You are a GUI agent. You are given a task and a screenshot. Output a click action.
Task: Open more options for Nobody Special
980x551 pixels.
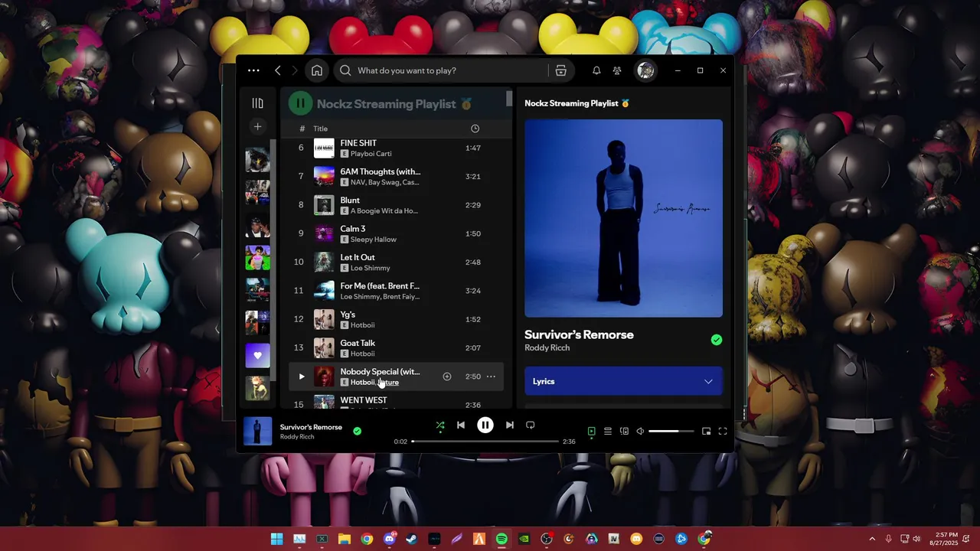pyautogui.click(x=491, y=377)
